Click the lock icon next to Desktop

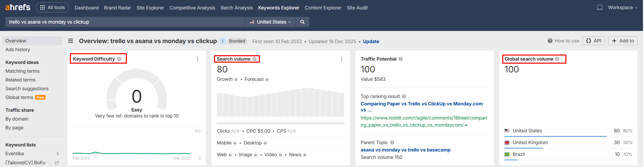tap(265, 143)
